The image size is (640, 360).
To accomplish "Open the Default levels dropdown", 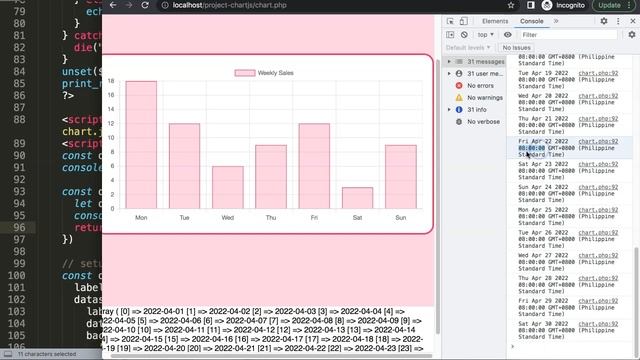I will 468,48.
